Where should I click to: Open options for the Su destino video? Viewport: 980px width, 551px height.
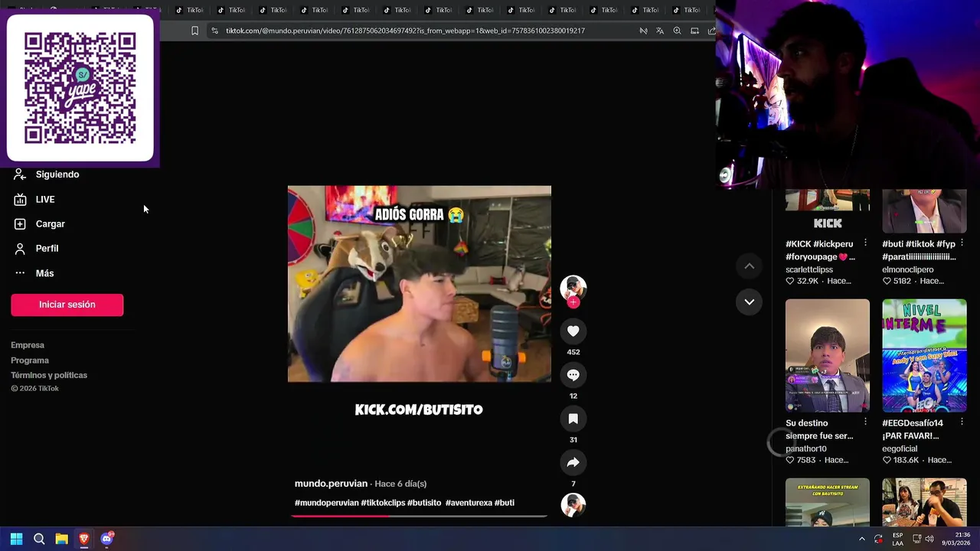pyautogui.click(x=865, y=422)
